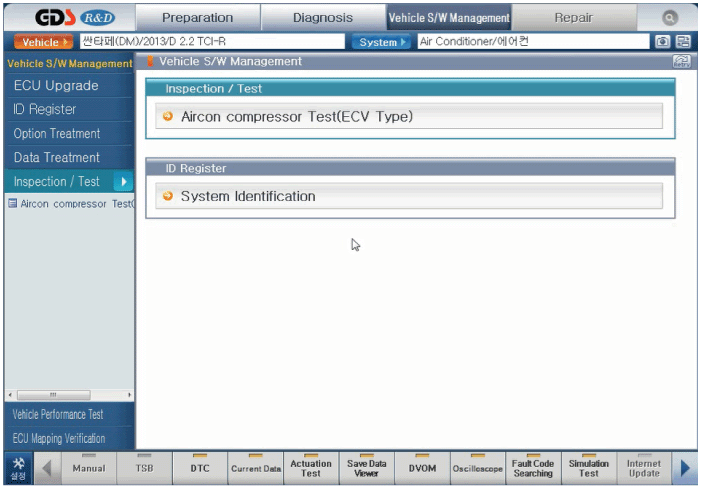This screenshot has height=489, width=701.
Task: Click the Vehicle selector button
Action: [45, 42]
